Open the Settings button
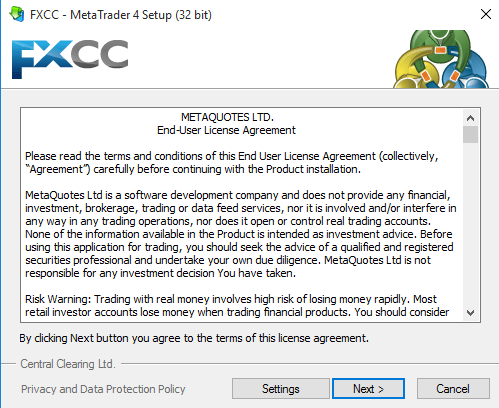Screen dimensions: 499x408 click(x=281, y=389)
